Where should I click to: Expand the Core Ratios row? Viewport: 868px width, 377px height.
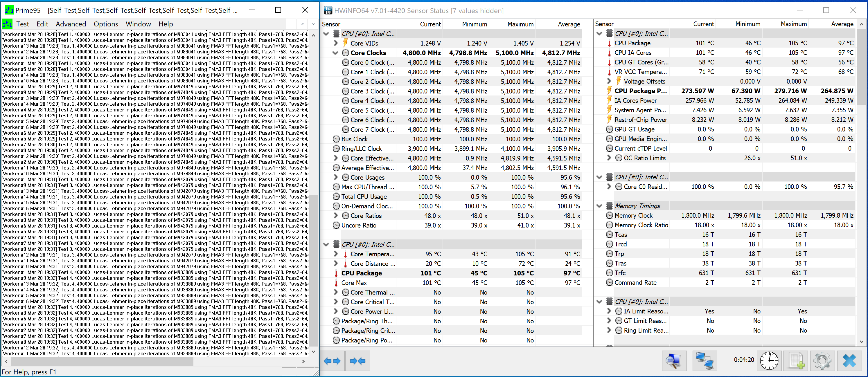point(335,216)
